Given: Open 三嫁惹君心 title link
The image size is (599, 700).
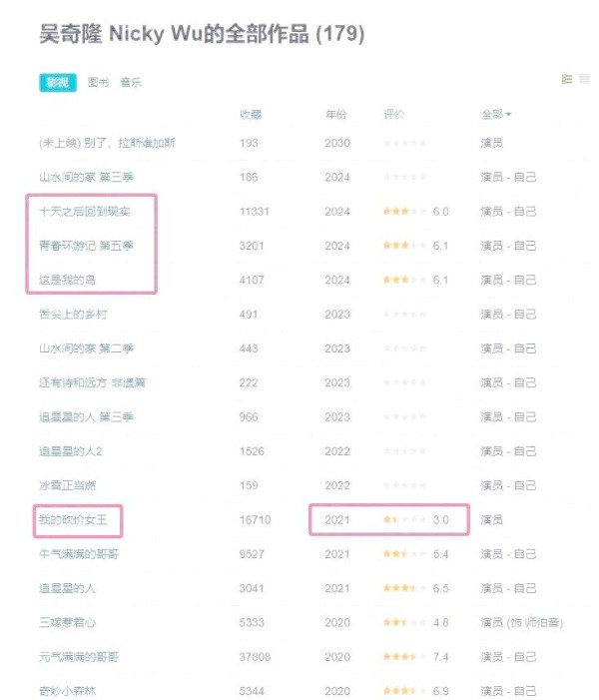Looking at the screenshot, I should click(67, 622).
